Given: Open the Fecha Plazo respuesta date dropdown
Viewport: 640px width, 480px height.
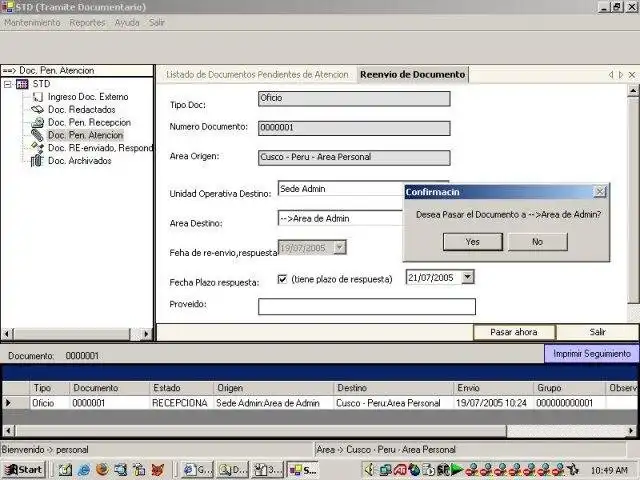Looking at the screenshot, I should 468,277.
